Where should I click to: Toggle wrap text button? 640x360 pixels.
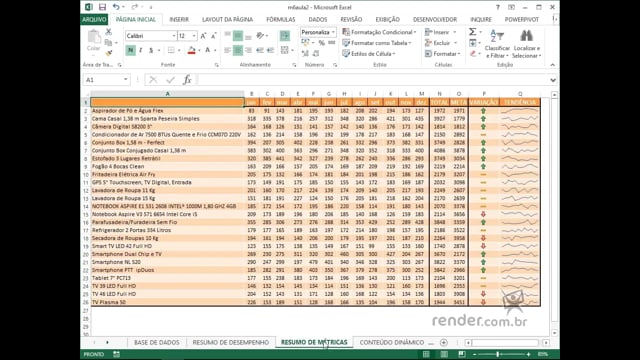pyautogui.click(x=284, y=36)
